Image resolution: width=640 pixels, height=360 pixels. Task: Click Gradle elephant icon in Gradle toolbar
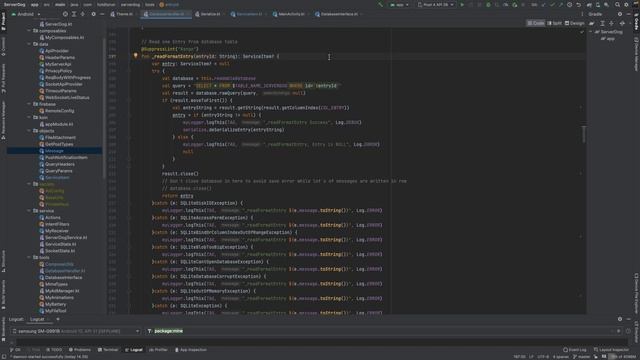point(591,23)
